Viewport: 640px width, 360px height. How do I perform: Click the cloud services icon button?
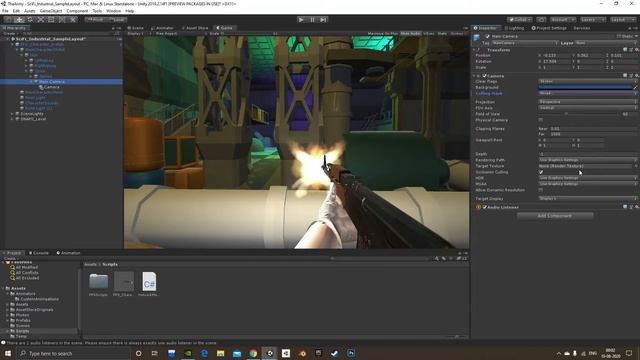click(x=541, y=20)
